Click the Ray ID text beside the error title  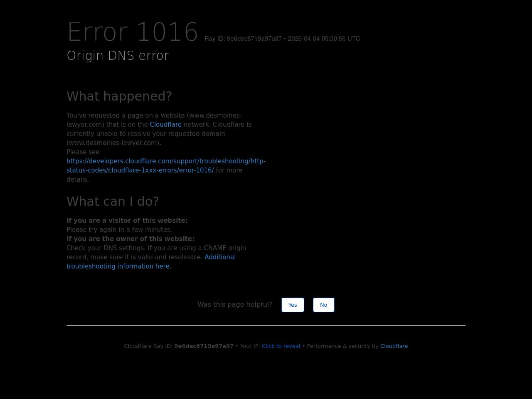click(x=243, y=39)
